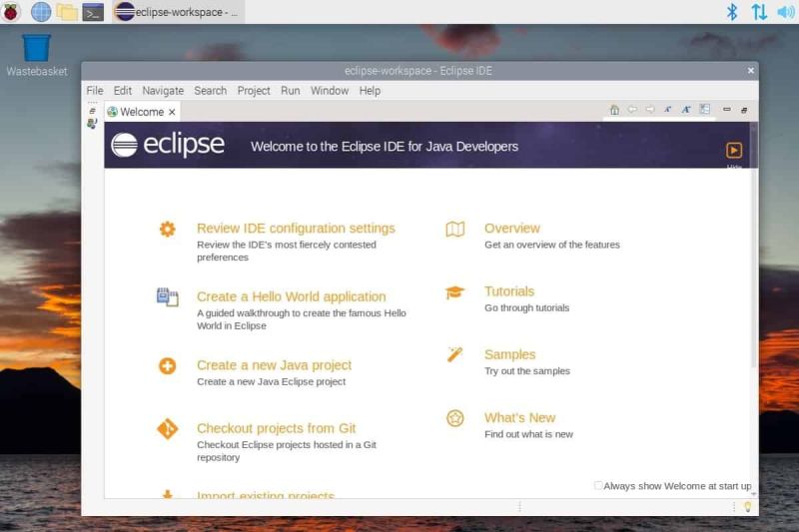Open the Edit menu
Screen dimensions: 799x532
[x=122, y=91]
